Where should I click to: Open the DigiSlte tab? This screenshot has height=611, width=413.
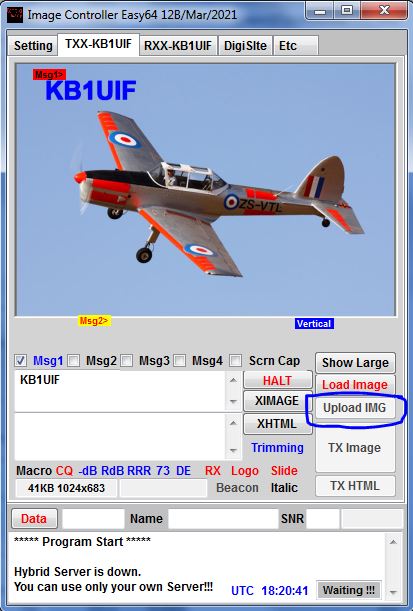[x=245, y=45]
